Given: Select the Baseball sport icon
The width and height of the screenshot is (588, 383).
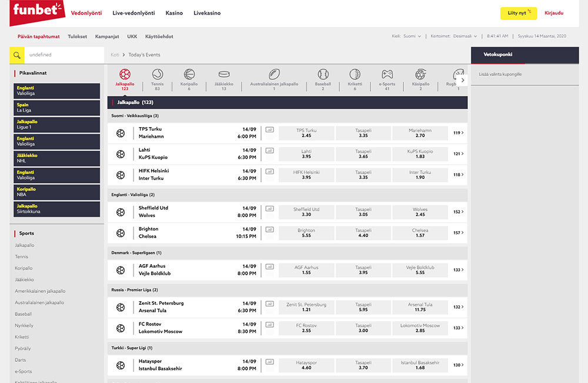Looking at the screenshot, I should click(323, 74).
